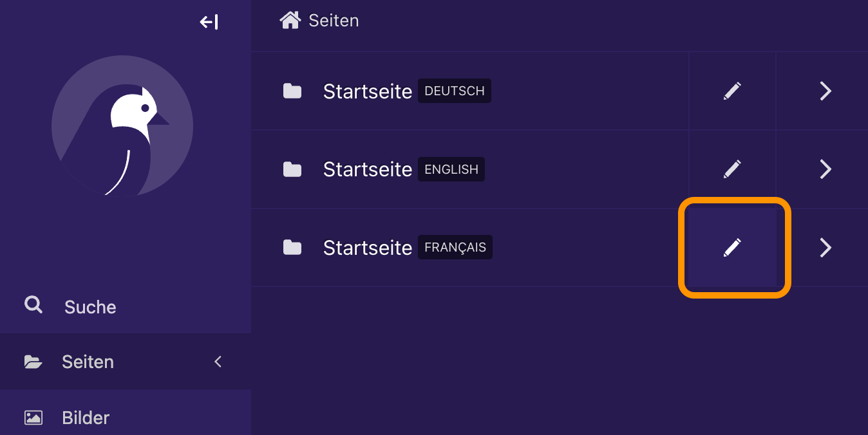Expand children of the Deutsch Startseite
Screen dimensions: 868x435
[x=826, y=91]
